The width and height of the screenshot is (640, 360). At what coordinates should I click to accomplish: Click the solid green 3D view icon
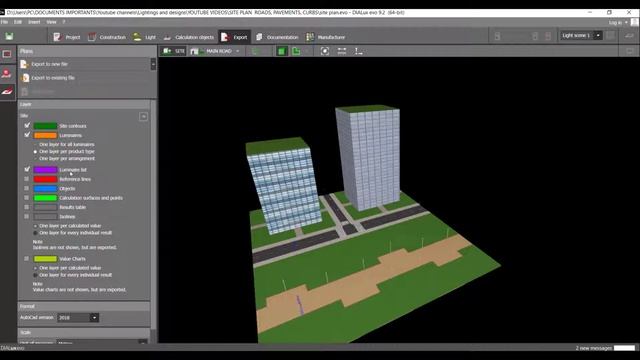281,51
